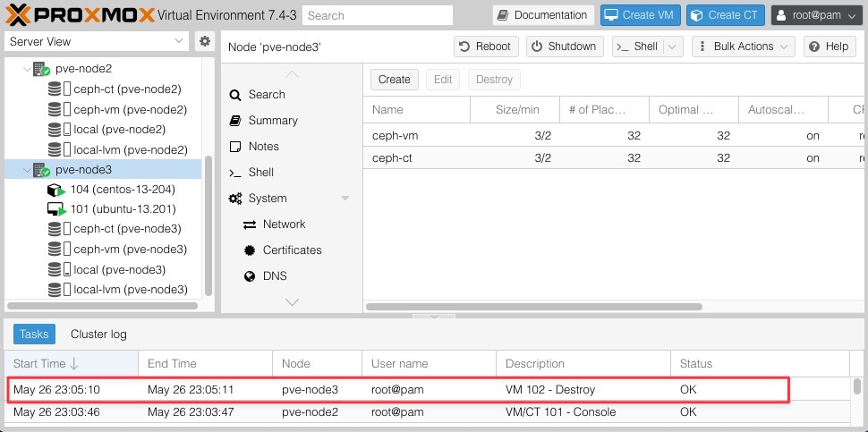Screen dimensions: 868x432
Task: Select storage icon for ceph-vm (pve-node2)
Action: (x=54, y=109)
